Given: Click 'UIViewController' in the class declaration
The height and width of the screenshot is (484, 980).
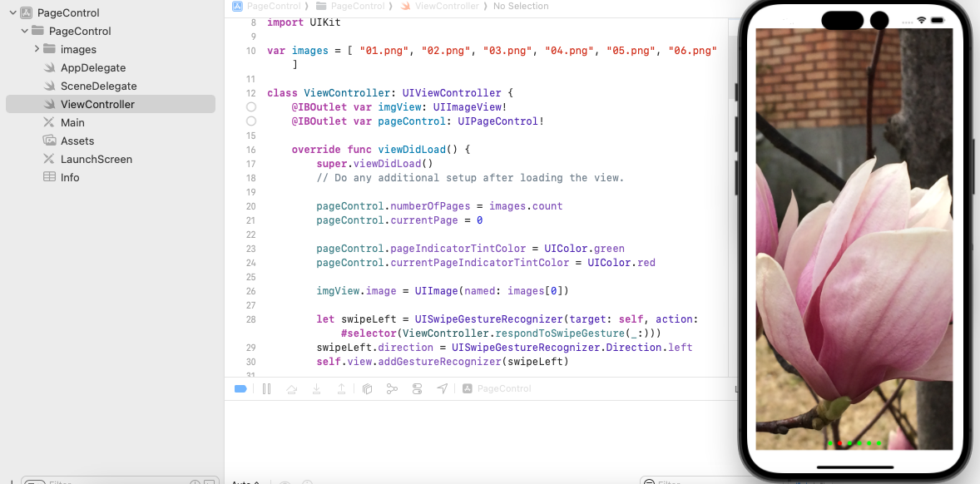Looking at the screenshot, I should click(x=452, y=93).
